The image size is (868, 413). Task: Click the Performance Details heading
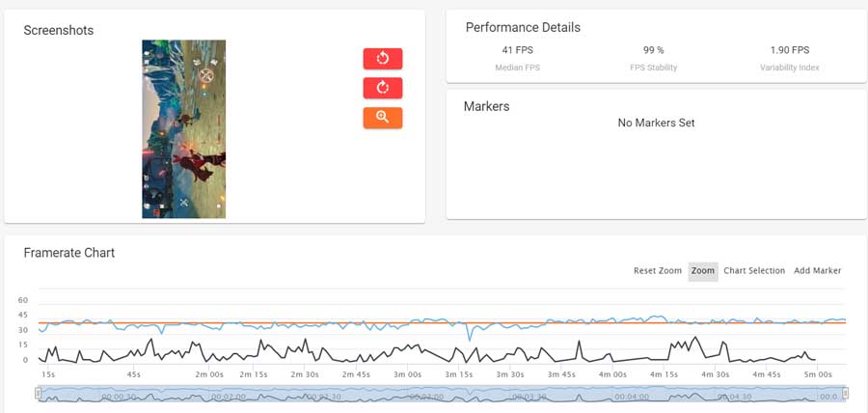523,28
